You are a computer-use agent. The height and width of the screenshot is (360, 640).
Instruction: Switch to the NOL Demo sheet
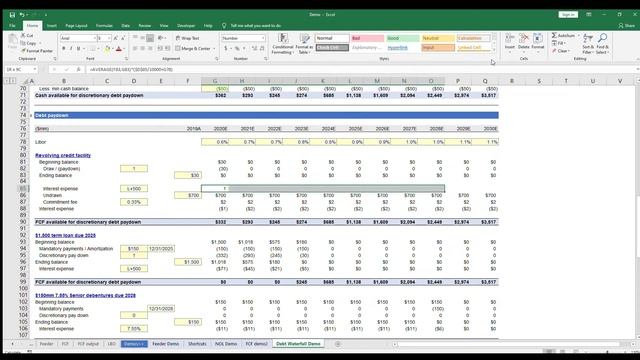tap(226, 344)
